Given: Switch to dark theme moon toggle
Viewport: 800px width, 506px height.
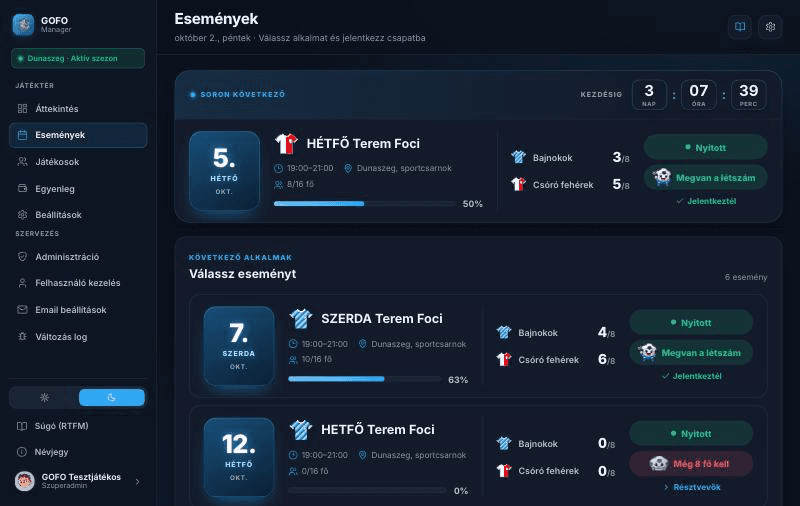Looking at the screenshot, I should 112,397.
